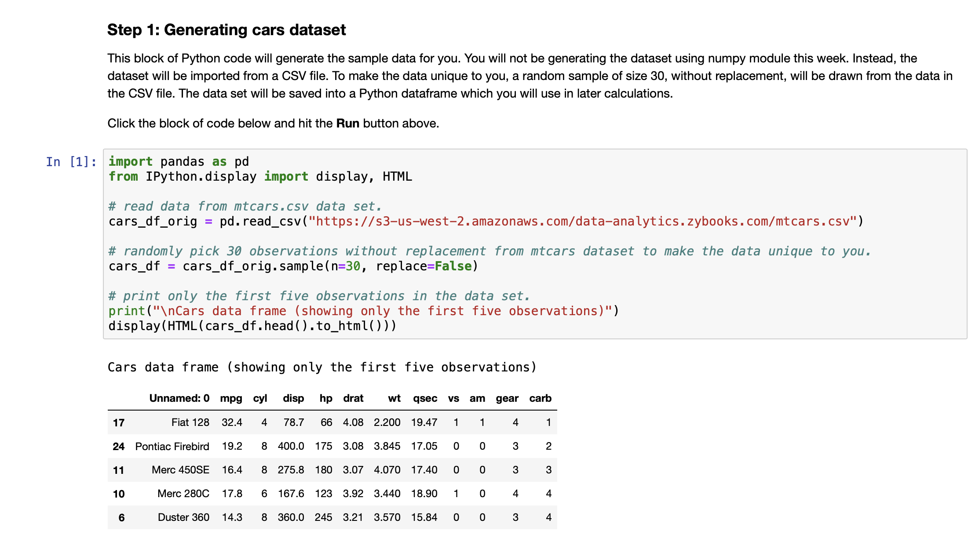979x560 pixels.
Task: Click the Unnamed: 0 column header
Action: pyautogui.click(x=179, y=398)
